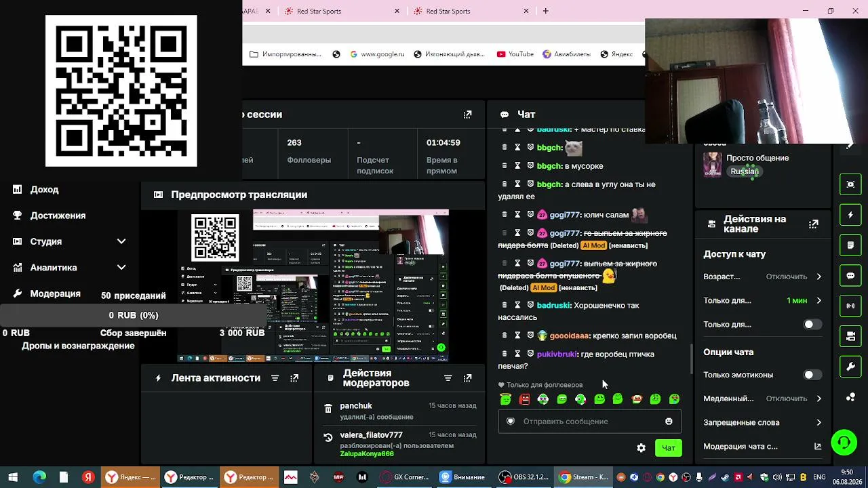The image size is (868, 488).
Task: Open the emote picker in chat input
Action: (669, 422)
